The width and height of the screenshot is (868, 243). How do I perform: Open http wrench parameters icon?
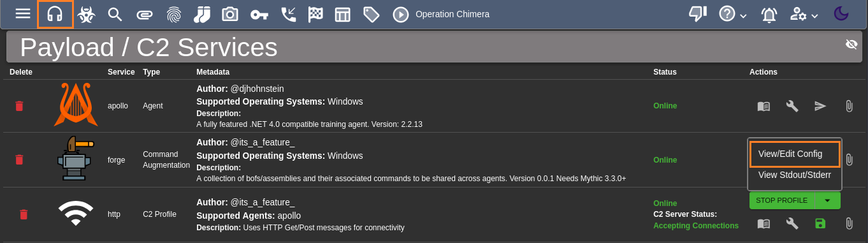coord(792,223)
